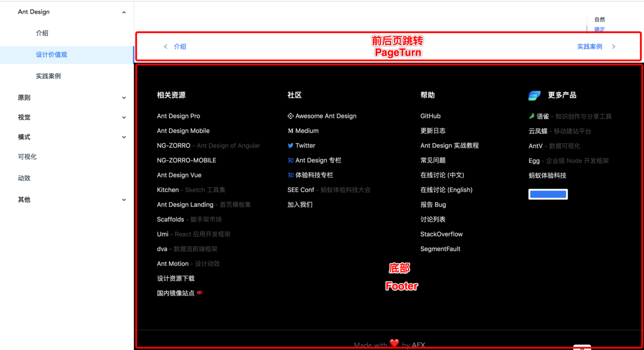Open the Egg Node framework link
Viewport: 644px width, 350px height.
click(569, 161)
